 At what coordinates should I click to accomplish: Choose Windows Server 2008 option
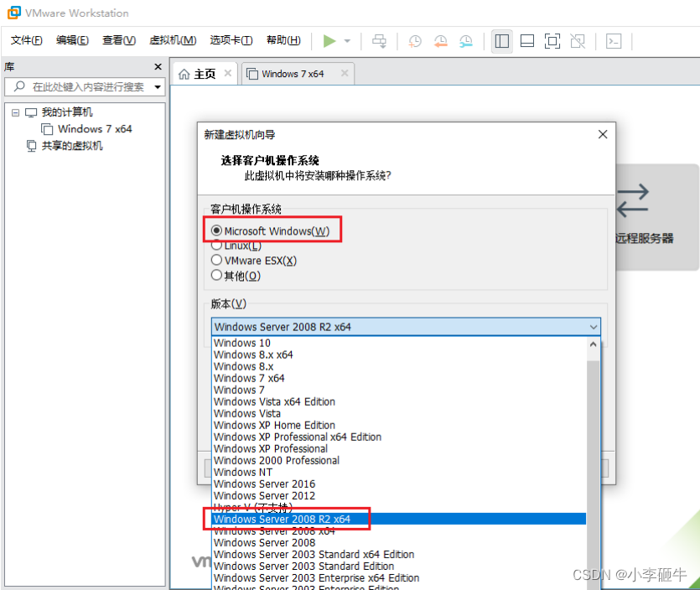399,543
